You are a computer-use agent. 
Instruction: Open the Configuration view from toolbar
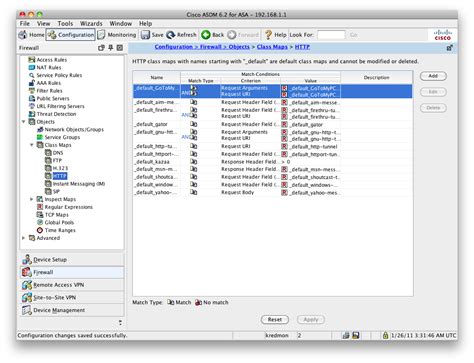[x=71, y=35]
